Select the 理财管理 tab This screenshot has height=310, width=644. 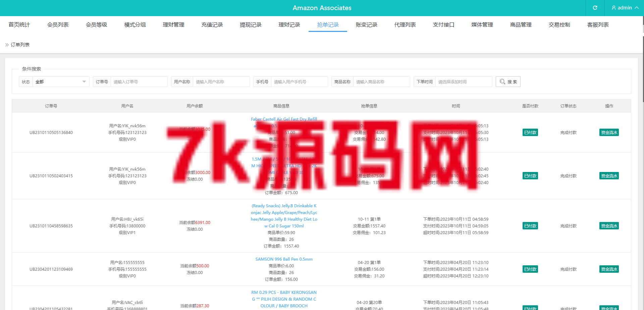[x=173, y=25]
